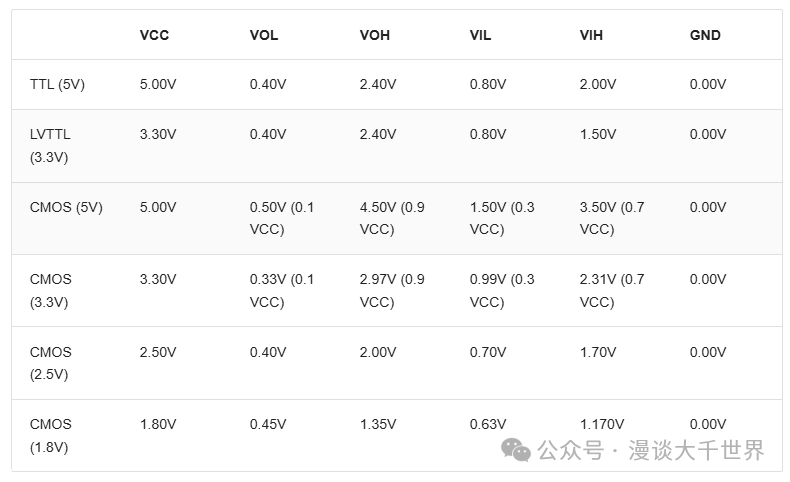Click the WeChat logo icon in watermark

click(x=517, y=451)
